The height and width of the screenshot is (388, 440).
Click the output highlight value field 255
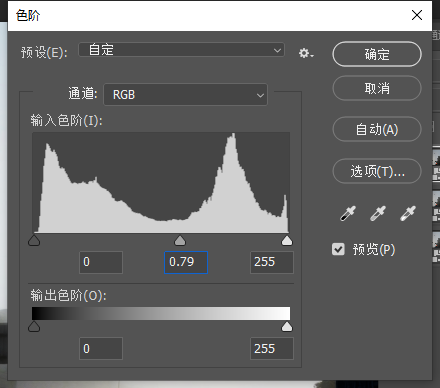pyautogui.click(x=272, y=349)
